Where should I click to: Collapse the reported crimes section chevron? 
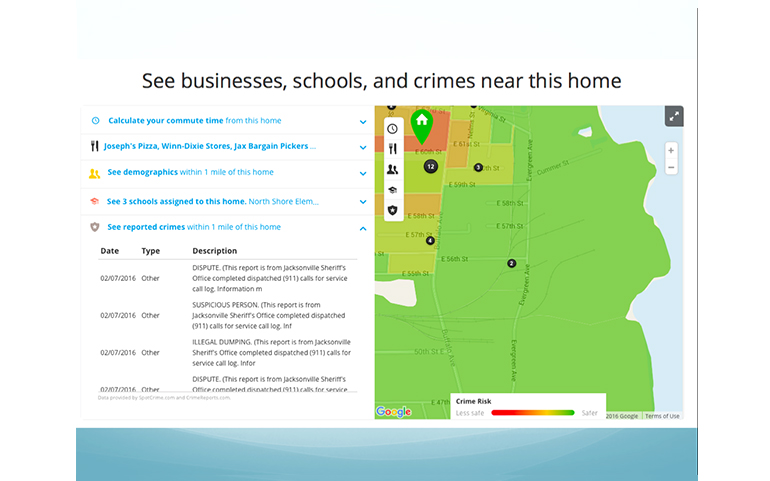(x=363, y=228)
